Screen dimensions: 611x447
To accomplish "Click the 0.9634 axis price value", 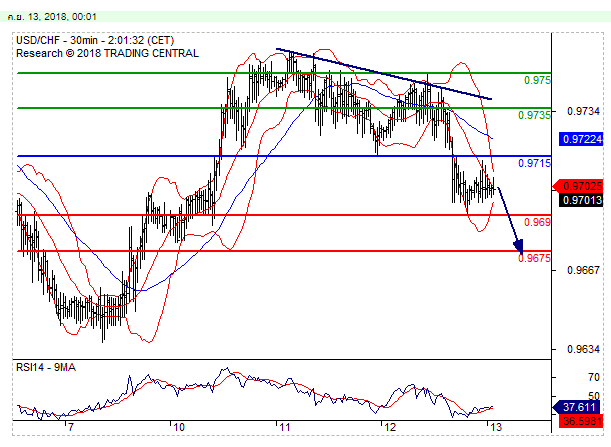I will coord(583,349).
